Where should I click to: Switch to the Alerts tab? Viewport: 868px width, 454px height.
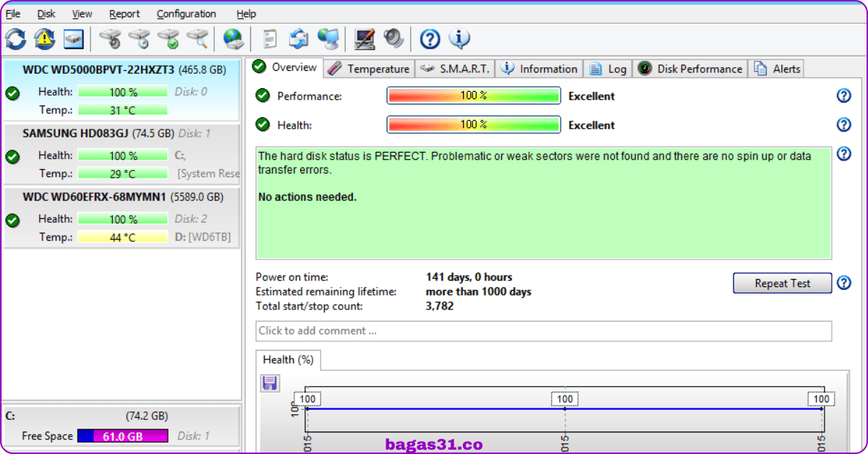click(777, 69)
